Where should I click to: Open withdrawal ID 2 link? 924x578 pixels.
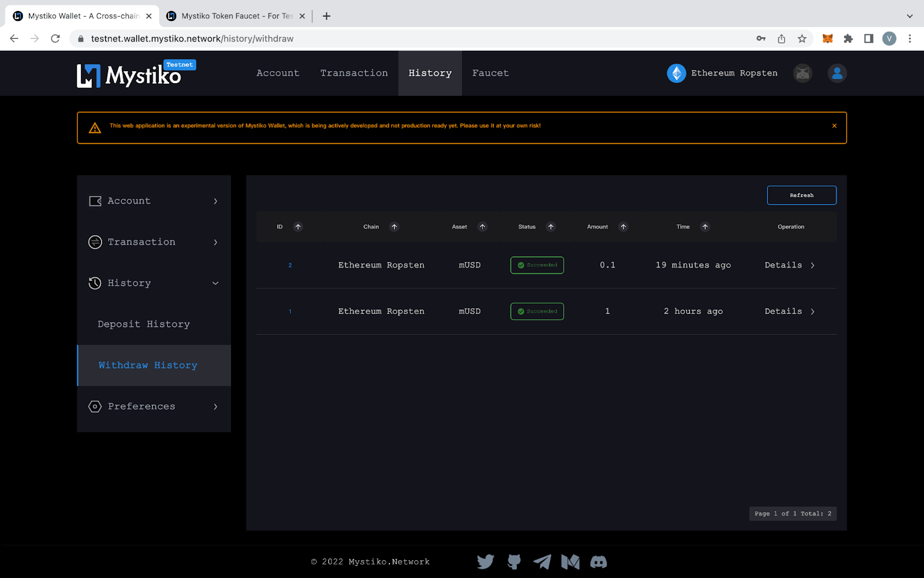(290, 265)
